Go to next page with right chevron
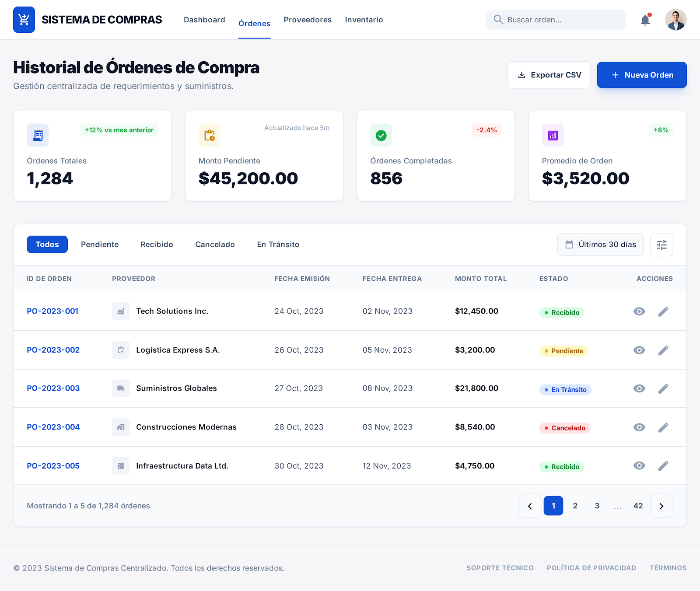This screenshot has width=700, height=591. 661,506
